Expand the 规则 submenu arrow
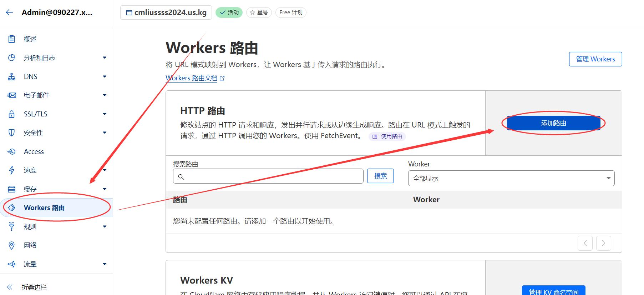Image resolution: width=644 pixels, height=295 pixels. (x=105, y=226)
